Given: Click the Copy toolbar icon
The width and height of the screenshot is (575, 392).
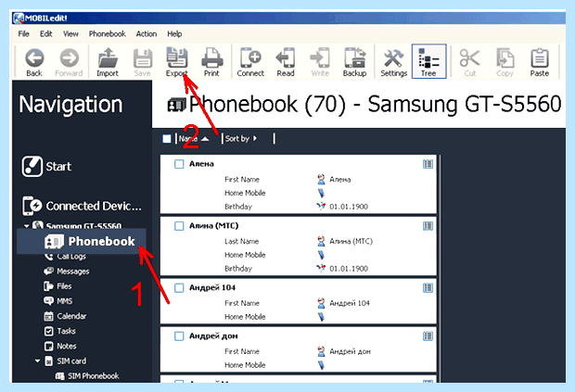Looking at the screenshot, I should [x=505, y=62].
